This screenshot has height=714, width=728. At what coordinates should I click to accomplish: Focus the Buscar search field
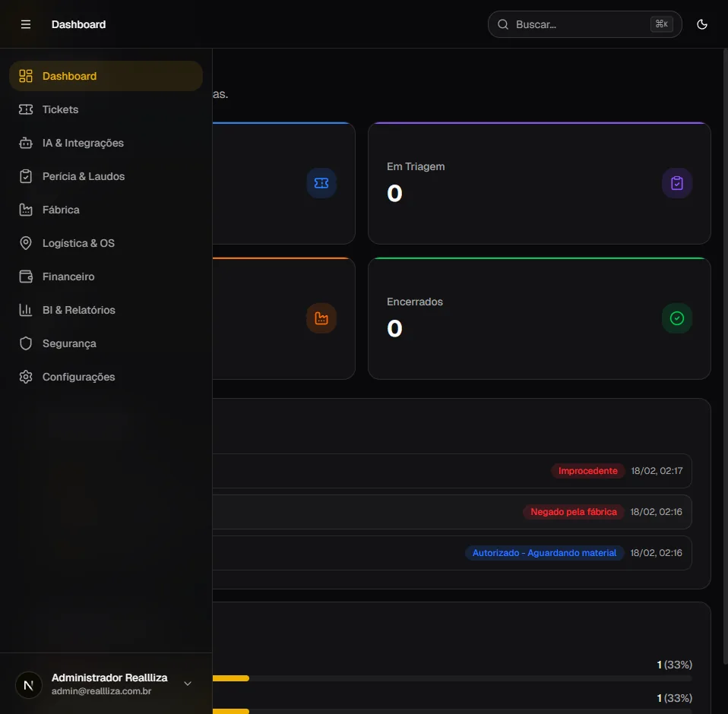[x=584, y=24]
